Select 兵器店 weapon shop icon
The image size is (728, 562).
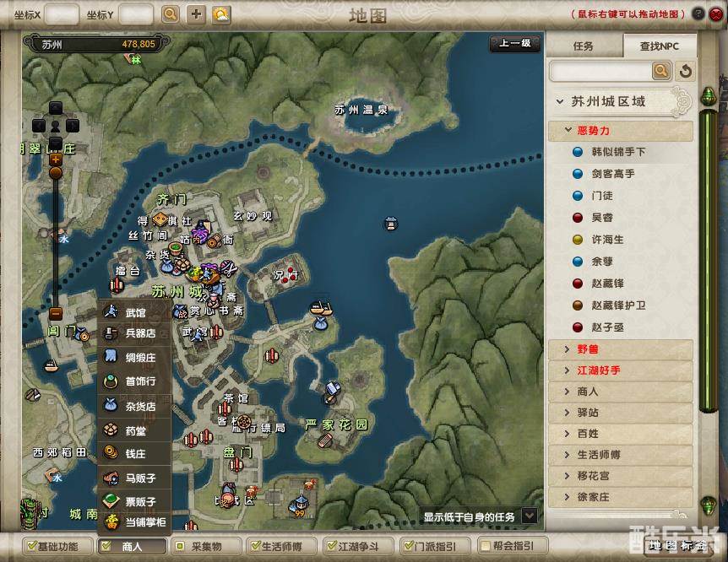111,332
